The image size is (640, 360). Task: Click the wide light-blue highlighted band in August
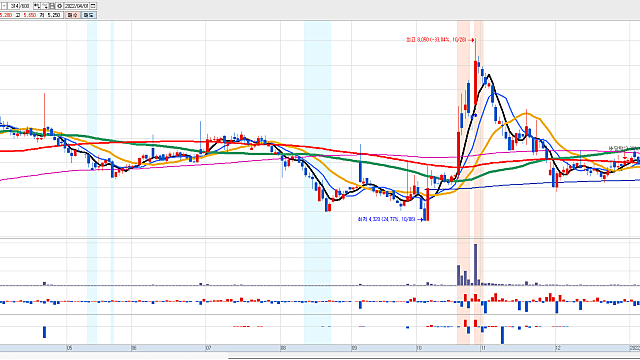point(317,182)
